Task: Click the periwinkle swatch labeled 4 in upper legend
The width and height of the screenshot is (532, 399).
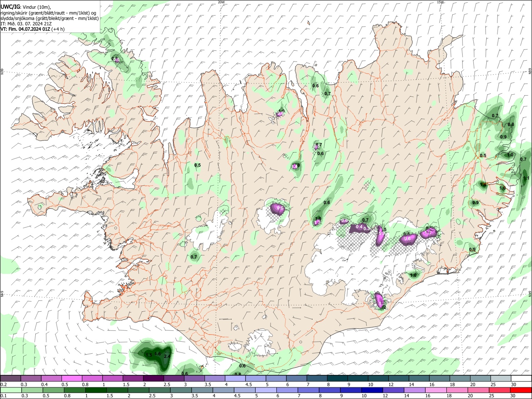Action: coord(235,379)
